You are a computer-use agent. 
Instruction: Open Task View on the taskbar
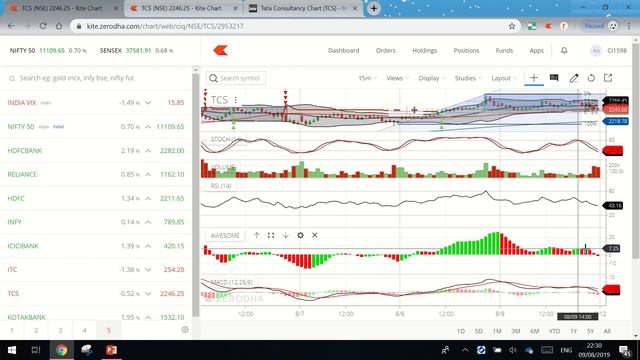(x=36, y=350)
